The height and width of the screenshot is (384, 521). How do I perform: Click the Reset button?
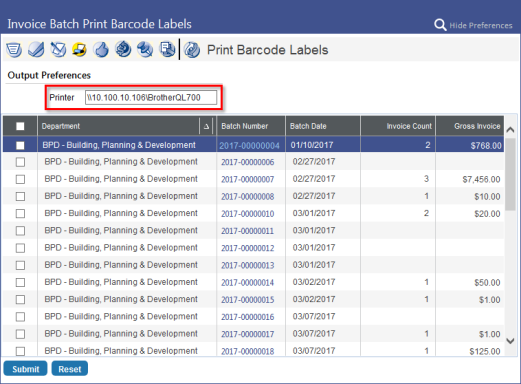coord(70,369)
